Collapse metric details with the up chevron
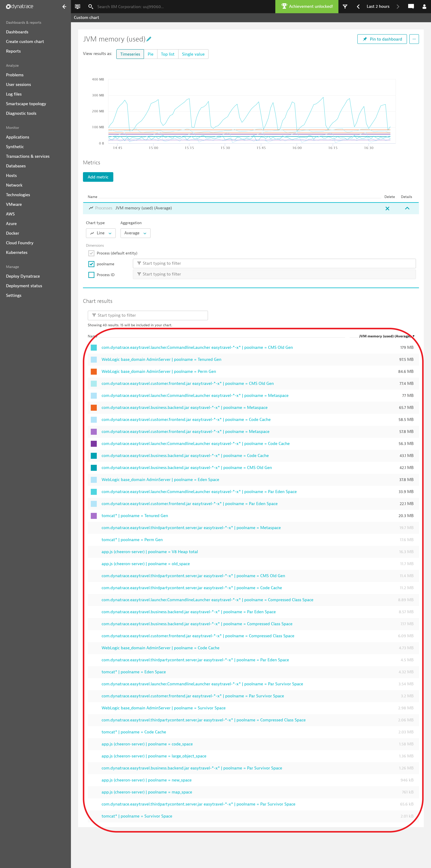Viewport: 431px width, 868px height. 407,208
